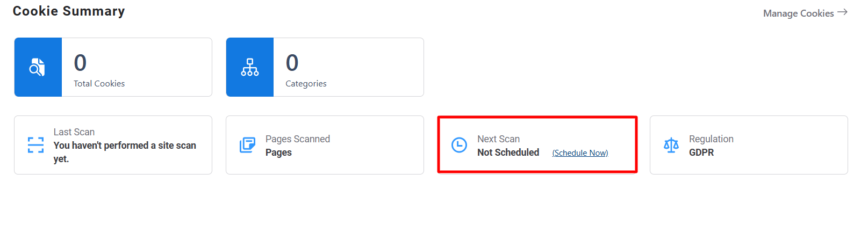Click the Schedule Now link
Screen dimensions: 868x225
click(x=580, y=153)
